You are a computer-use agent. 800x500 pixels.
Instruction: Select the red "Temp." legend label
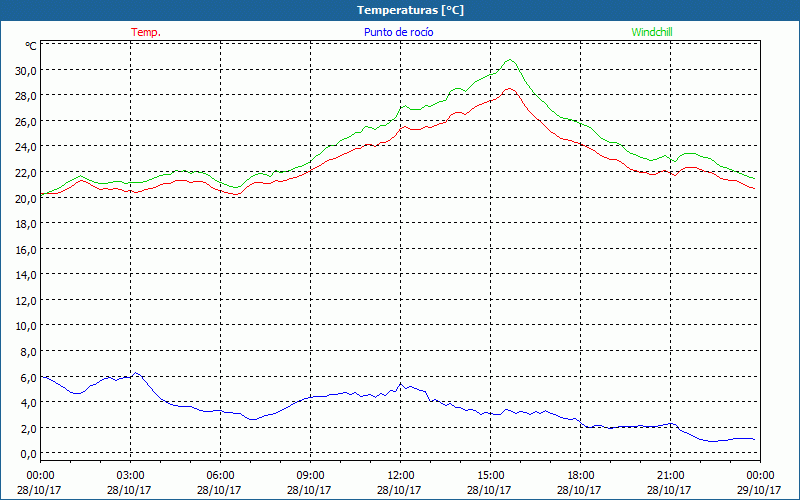146,32
